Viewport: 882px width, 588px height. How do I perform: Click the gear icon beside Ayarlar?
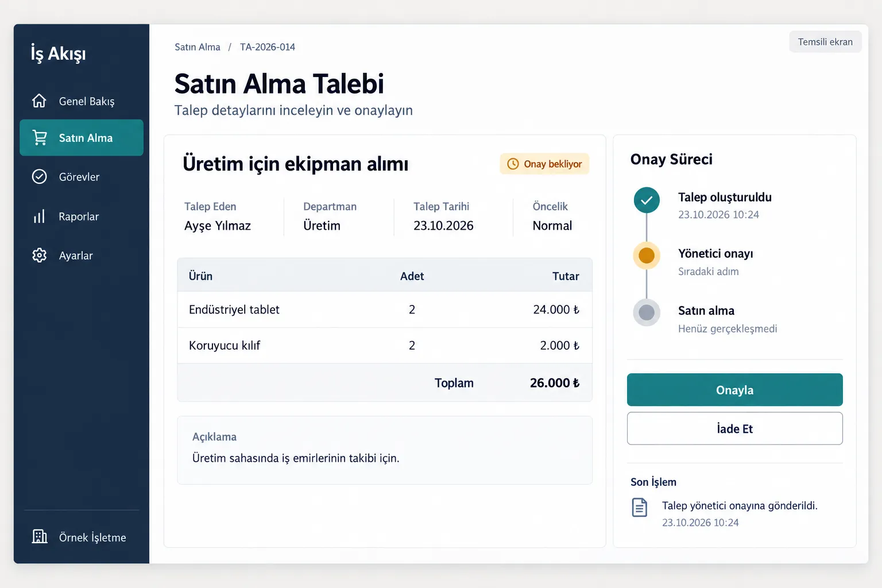pos(40,256)
